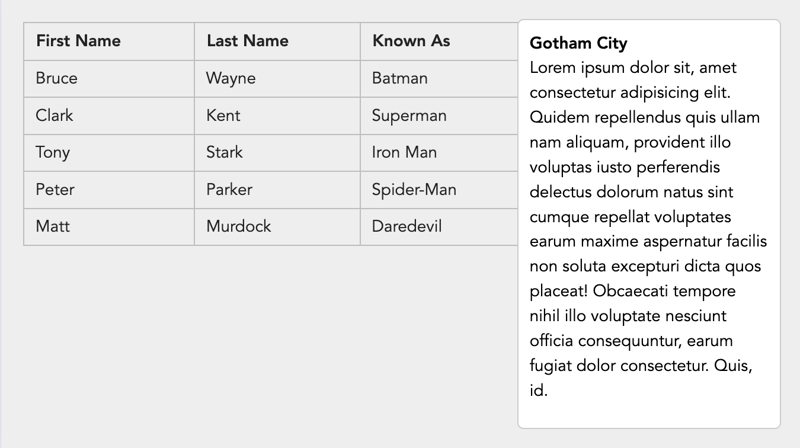
Task: Click the Kent last name cell
Action: 277,116
